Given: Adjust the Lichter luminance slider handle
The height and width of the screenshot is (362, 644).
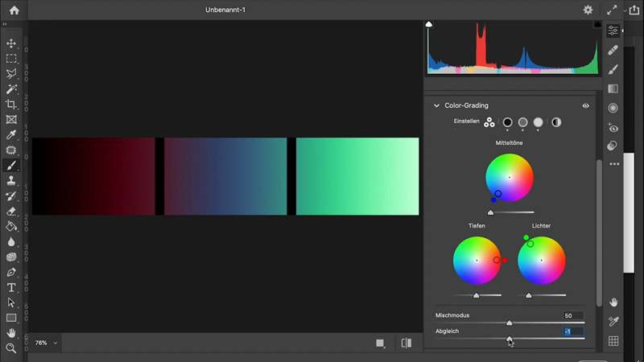Looking at the screenshot, I should point(529,295).
